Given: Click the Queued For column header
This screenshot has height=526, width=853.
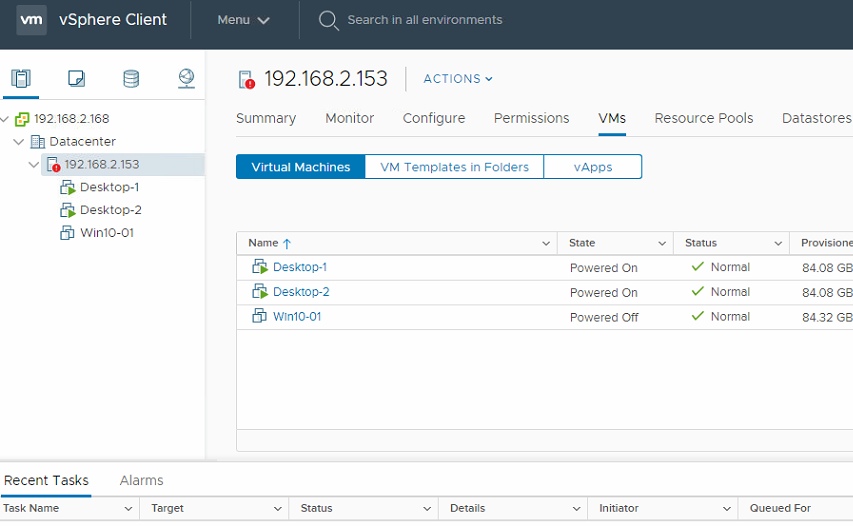Looking at the screenshot, I should point(780,509).
